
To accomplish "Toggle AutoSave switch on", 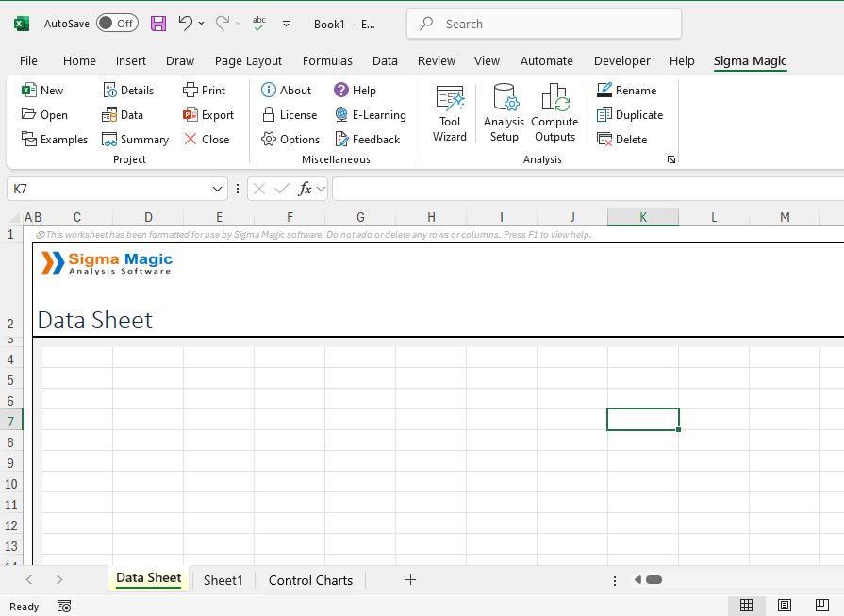I will click(x=117, y=24).
